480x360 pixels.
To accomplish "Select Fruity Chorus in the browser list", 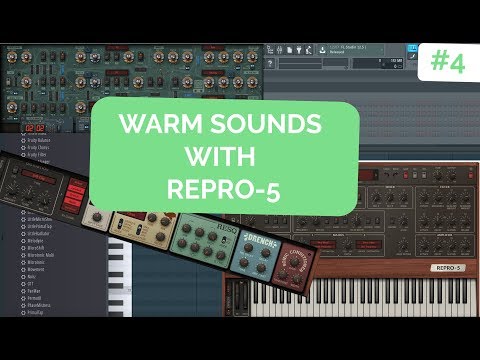I will point(35,147).
